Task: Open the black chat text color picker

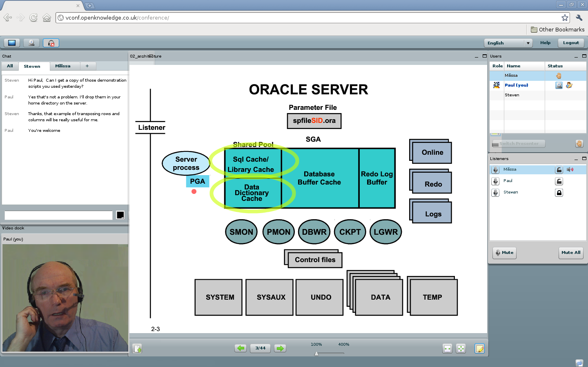Action: pyautogui.click(x=120, y=215)
